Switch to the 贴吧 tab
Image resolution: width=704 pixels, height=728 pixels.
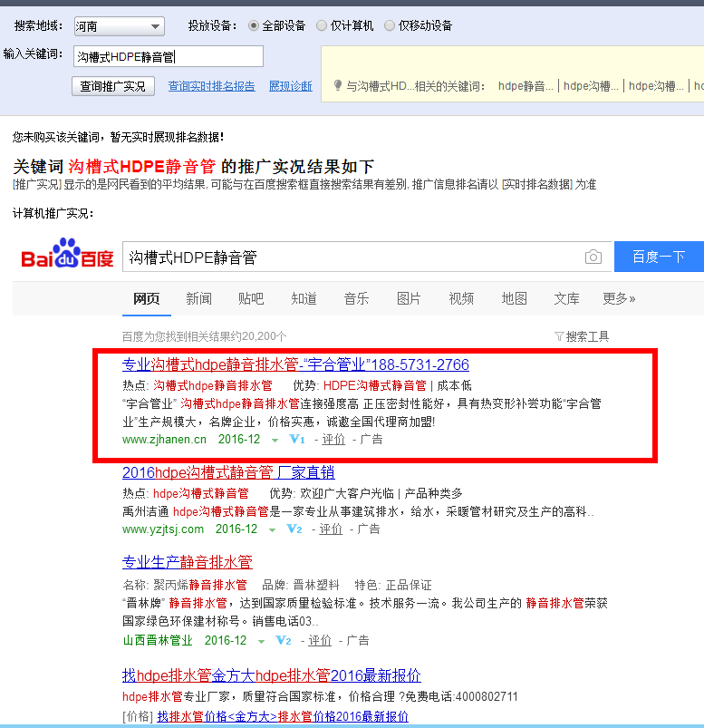tap(251, 298)
